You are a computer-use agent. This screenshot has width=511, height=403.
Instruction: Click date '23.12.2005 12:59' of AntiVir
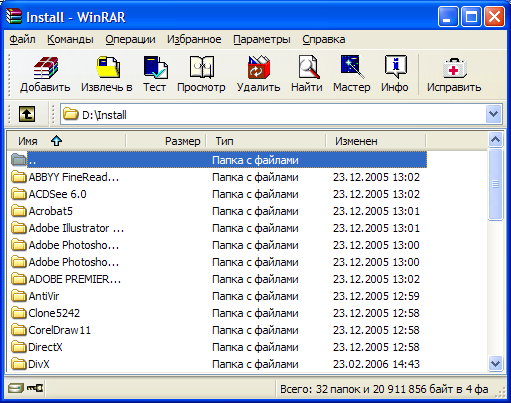(376, 296)
